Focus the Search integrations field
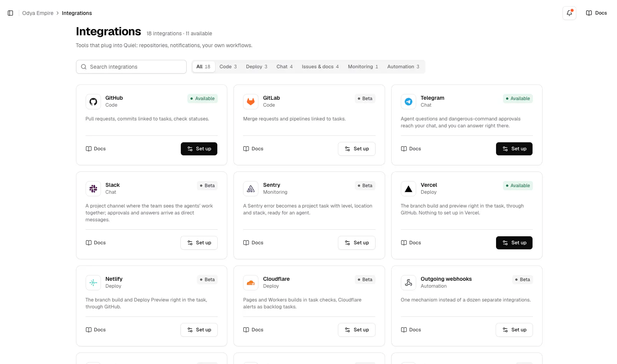Image resolution: width=617 pixels, height=364 pixels. pos(131,67)
